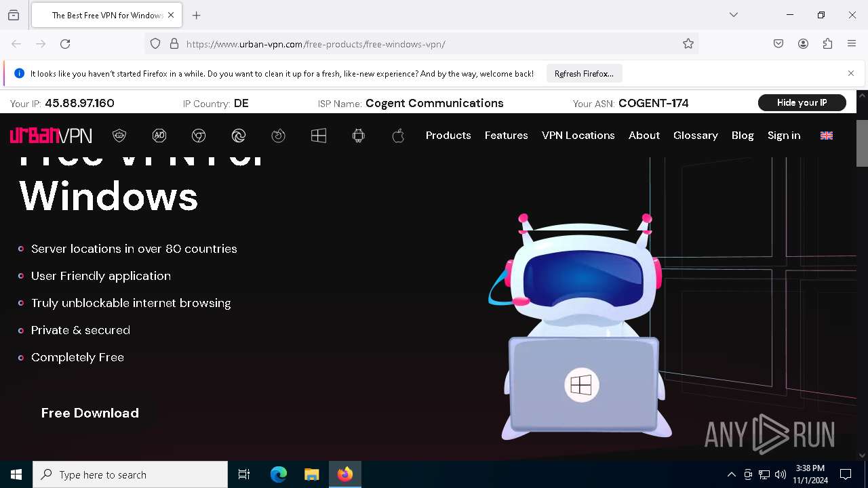Image resolution: width=868 pixels, height=488 pixels.
Task: Close the Best Free VPN tab
Action: click(x=171, y=15)
